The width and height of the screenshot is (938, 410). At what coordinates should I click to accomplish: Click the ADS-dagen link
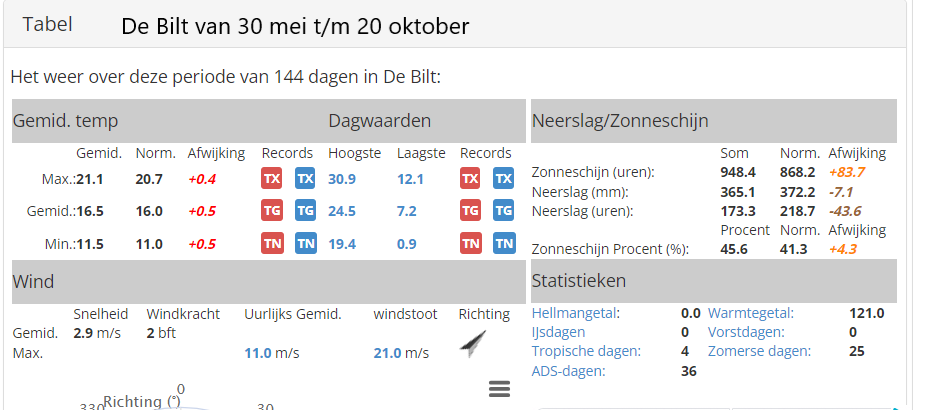(x=568, y=371)
